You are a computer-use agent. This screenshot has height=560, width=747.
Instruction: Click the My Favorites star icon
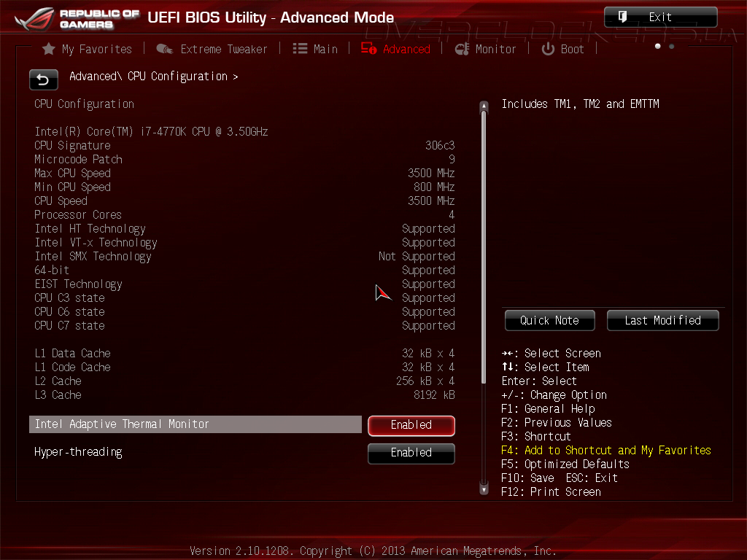coord(48,49)
